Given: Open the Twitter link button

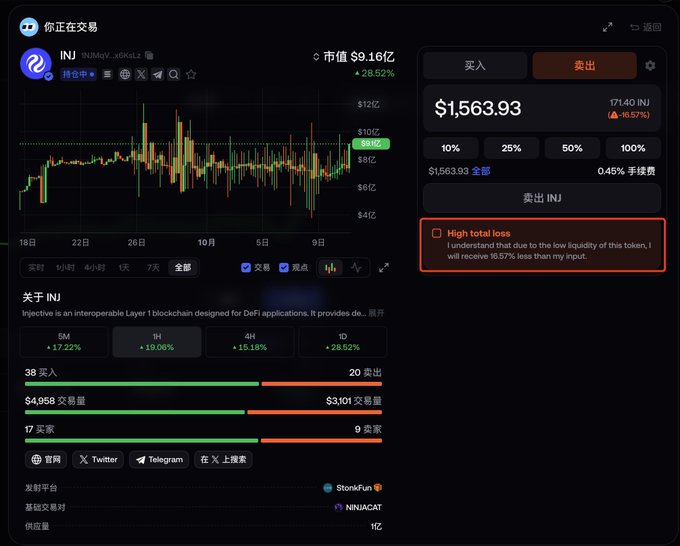Looking at the screenshot, I should [x=98, y=460].
